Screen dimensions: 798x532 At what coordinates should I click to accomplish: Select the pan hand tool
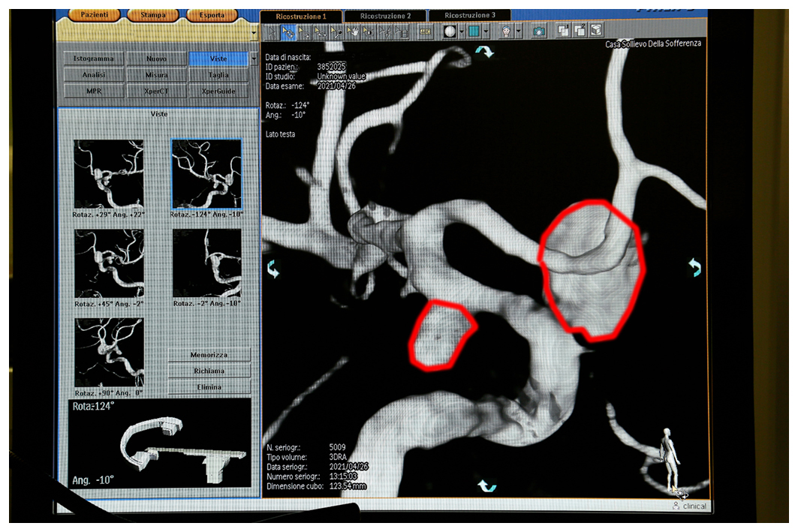click(353, 32)
